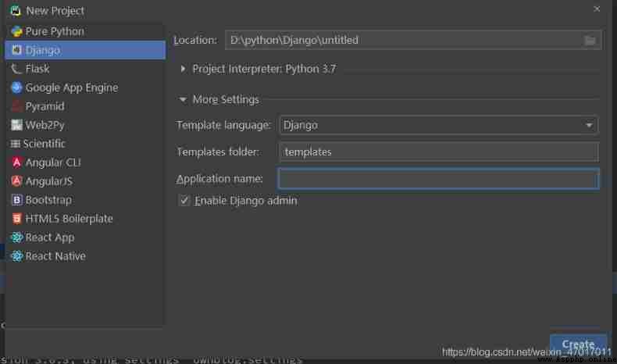
Task: Choose React App project type
Action: click(85, 237)
